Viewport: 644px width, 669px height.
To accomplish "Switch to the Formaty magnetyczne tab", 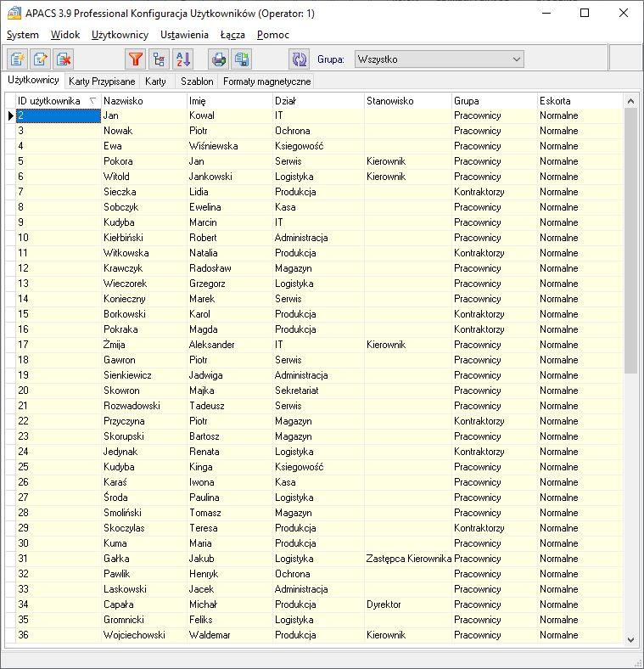I will tap(267, 81).
